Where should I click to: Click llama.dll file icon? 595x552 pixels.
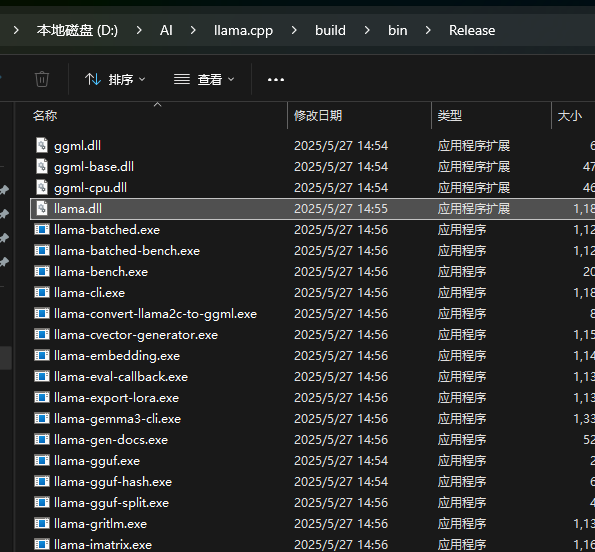[x=42, y=208]
